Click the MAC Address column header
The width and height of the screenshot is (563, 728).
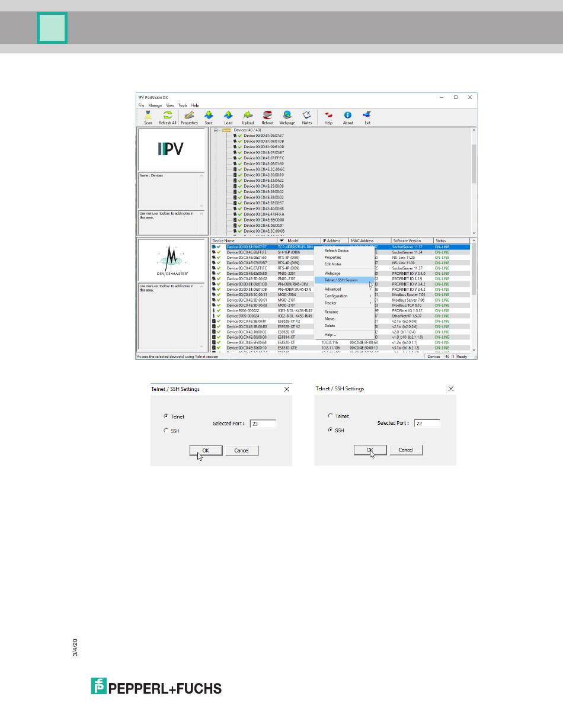[370, 241]
